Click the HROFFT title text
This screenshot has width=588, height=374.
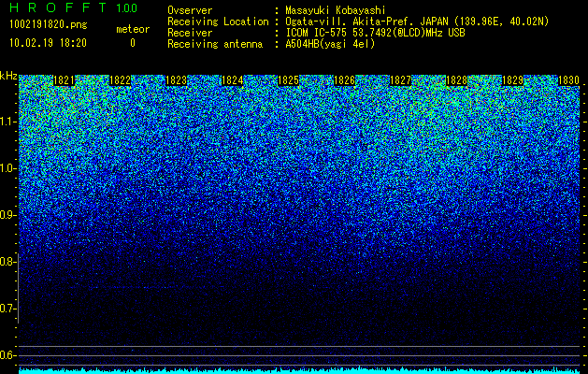coord(58,7)
